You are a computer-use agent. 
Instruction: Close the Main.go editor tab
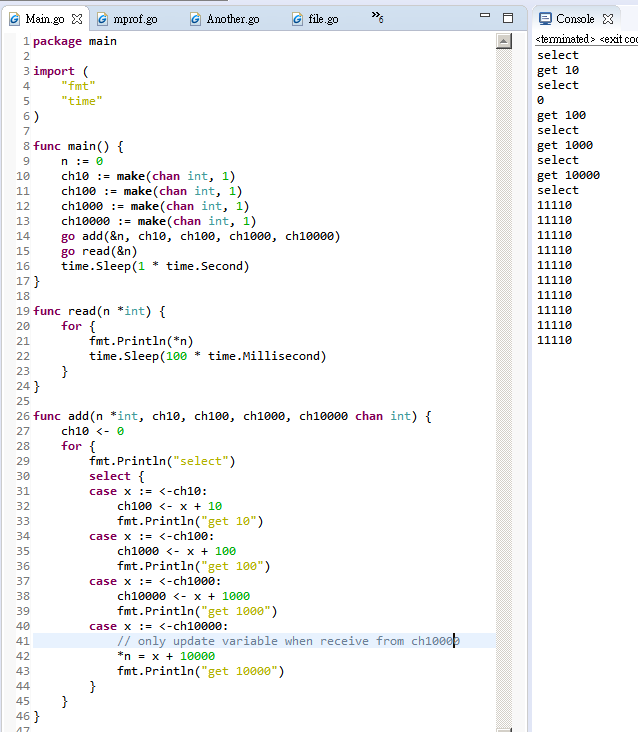point(77,19)
